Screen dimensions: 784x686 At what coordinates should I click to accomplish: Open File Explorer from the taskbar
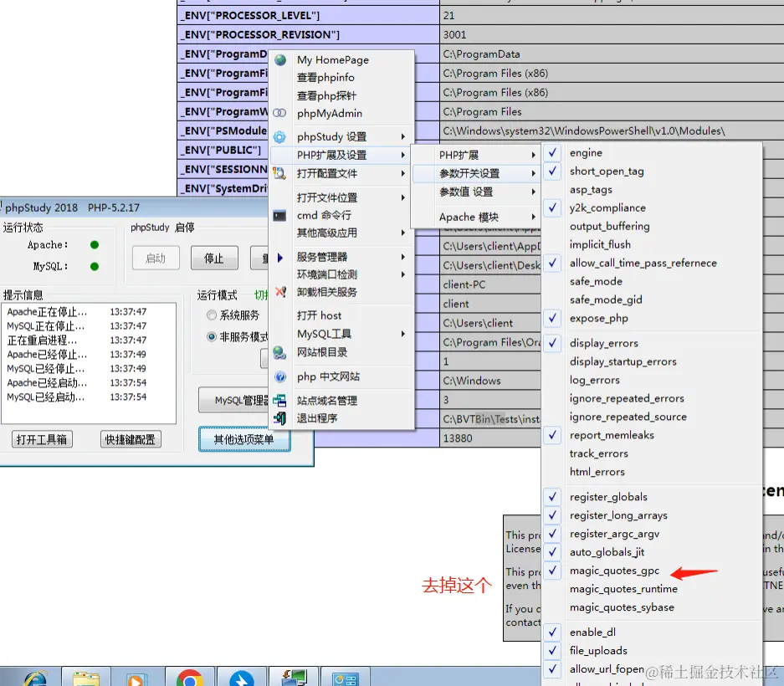coord(86,678)
